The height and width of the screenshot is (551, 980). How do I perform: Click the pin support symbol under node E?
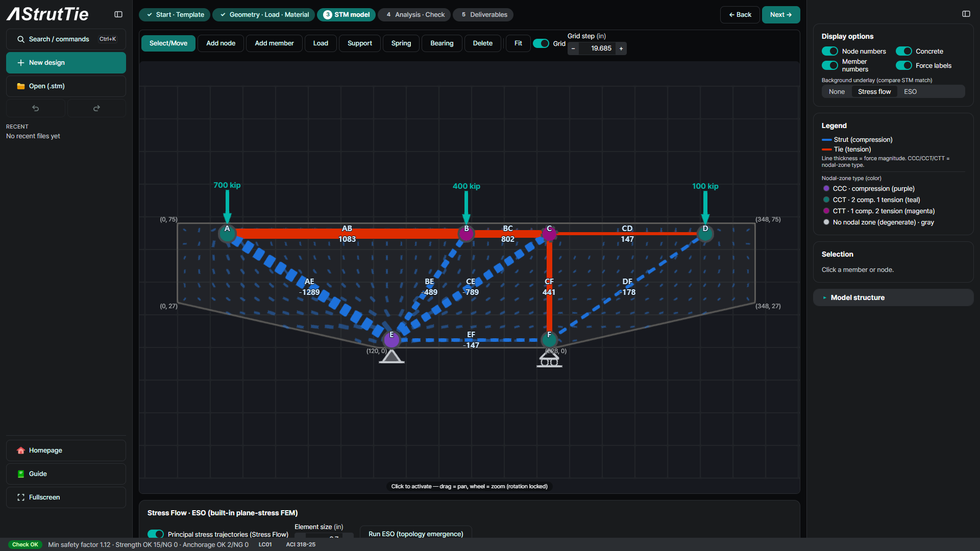pyautogui.click(x=391, y=356)
